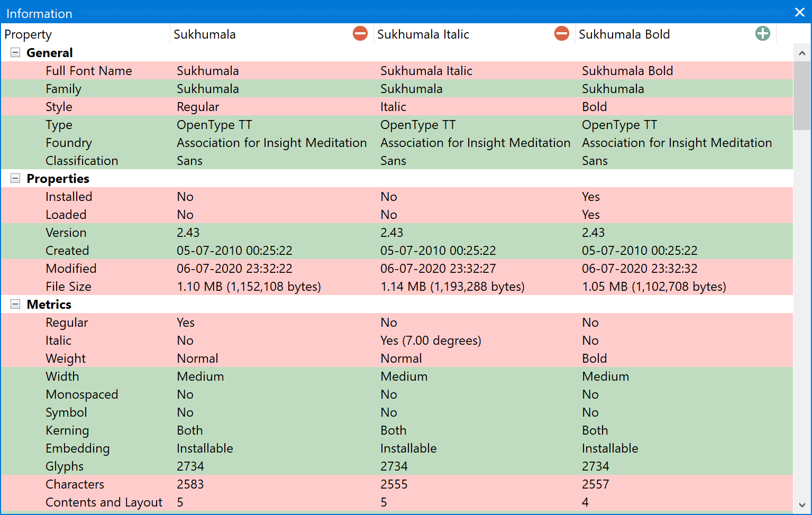Screen dimensions: 812x515
Task: Click the Characters value 2583
Action: click(x=190, y=484)
